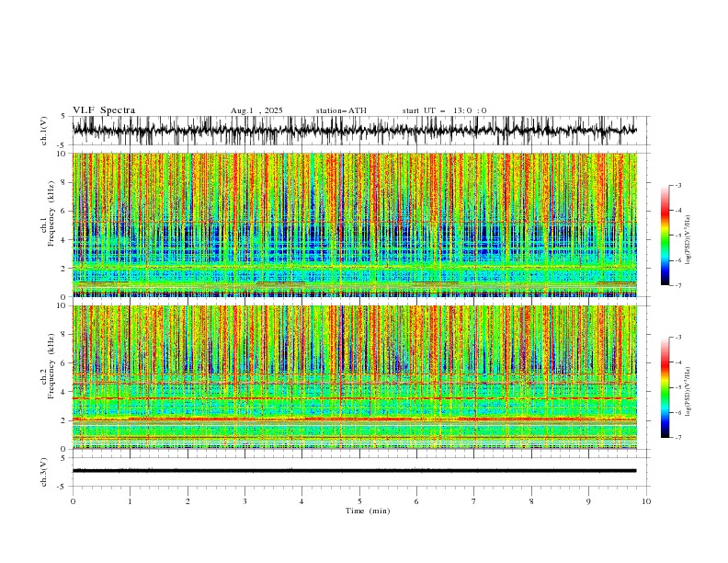Click the time axis tick label '2'
The width and height of the screenshot is (728, 563).
pyautogui.click(x=188, y=501)
